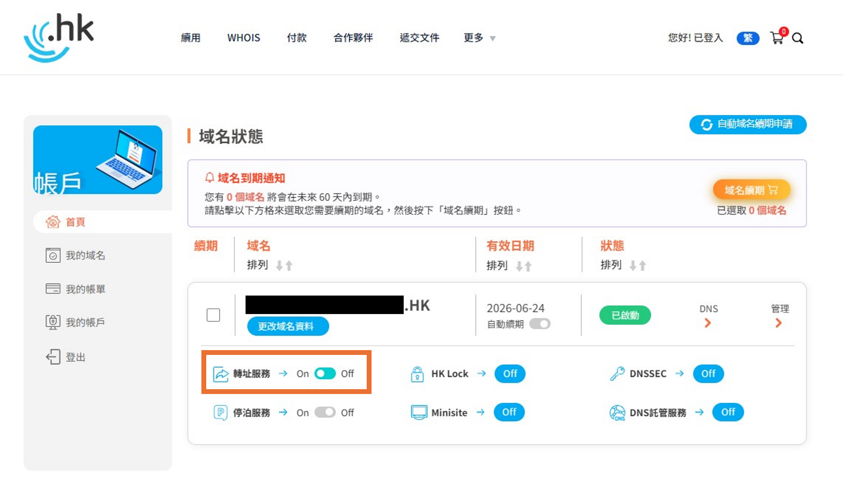
Task: Open the 管理 chevron arrow
Action: [x=778, y=323]
